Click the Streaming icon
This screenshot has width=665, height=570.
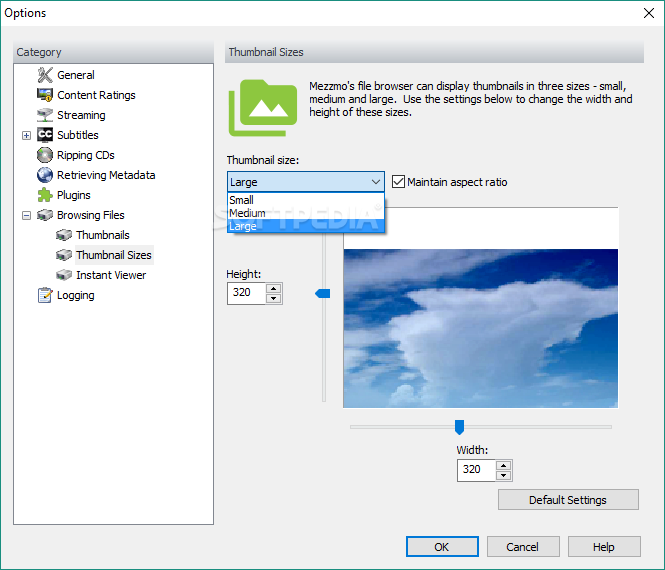[x=45, y=115]
